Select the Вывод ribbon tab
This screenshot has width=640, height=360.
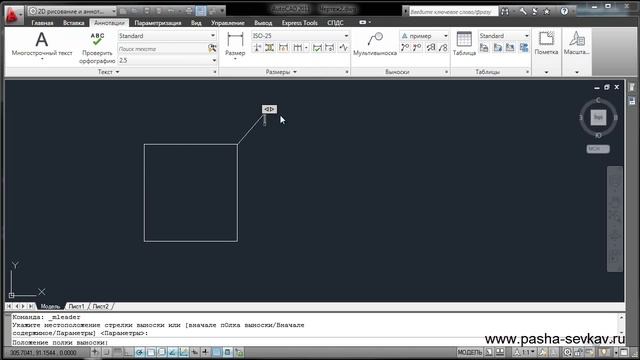[x=263, y=23]
